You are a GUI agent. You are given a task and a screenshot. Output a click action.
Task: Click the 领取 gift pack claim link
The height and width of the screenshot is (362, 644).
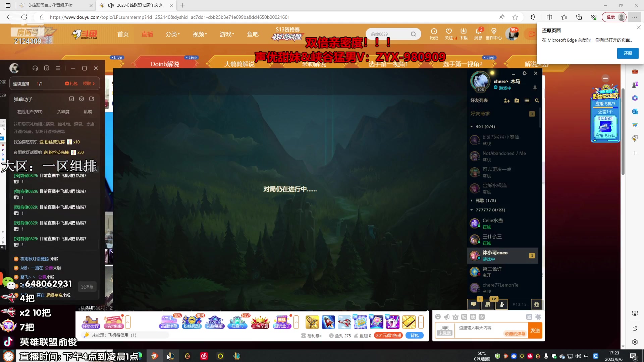pyautogui.click(x=89, y=83)
